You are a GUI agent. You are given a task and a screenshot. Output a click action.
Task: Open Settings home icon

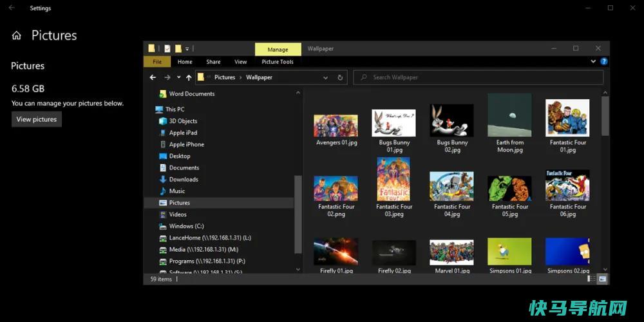[17, 35]
